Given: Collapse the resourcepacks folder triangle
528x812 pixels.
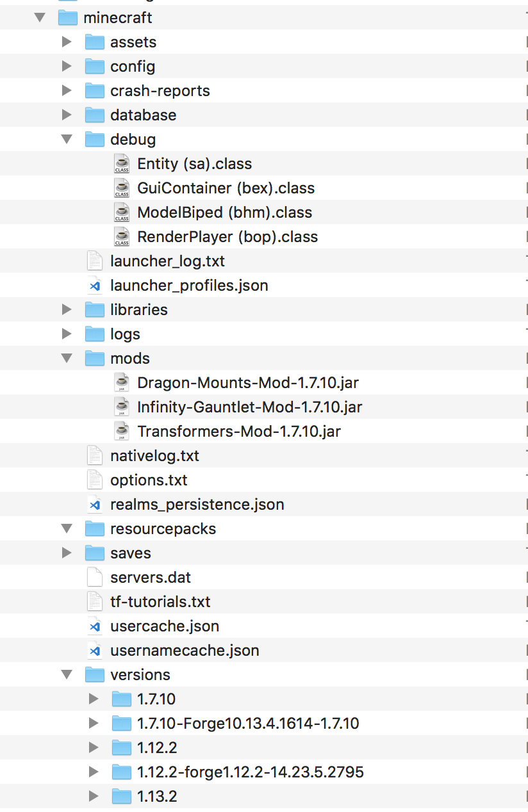Looking at the screenshot, I should pyautogui.click(x=67, y=528).
